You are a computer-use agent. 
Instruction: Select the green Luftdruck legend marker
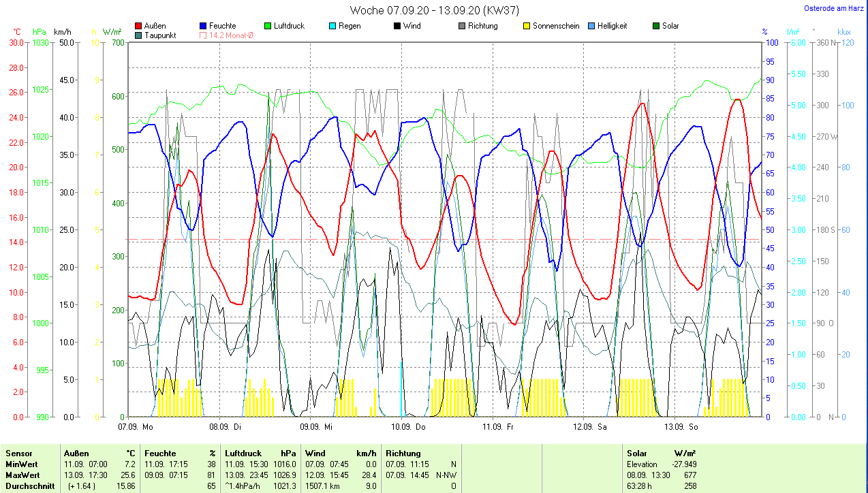coord(267,27)
